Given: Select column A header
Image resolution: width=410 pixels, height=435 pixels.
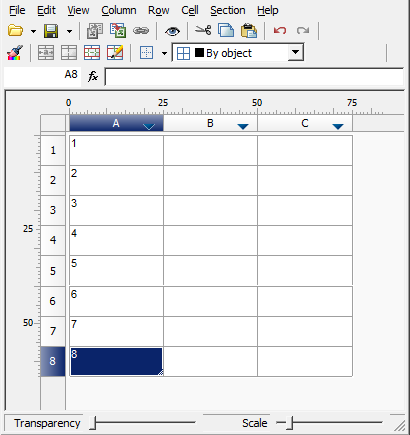Looking at the screenshot, I should pos(116,123).
